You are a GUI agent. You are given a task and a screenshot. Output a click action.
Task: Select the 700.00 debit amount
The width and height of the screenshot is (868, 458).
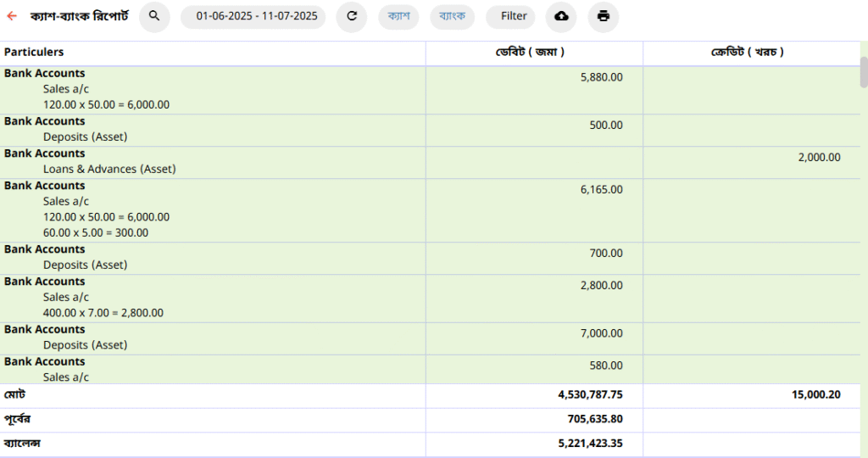pos(605,253)
